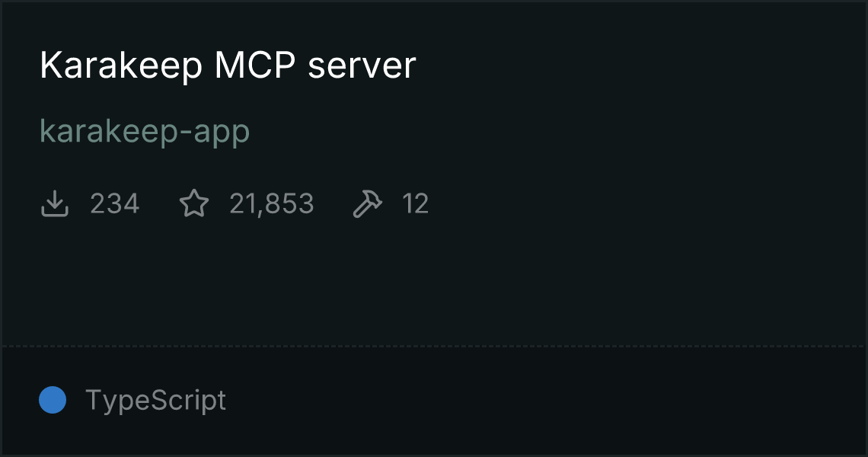This screenshot has height=457, width=868.
Task: Click the download icon next to 234
Action: (54, 203)
